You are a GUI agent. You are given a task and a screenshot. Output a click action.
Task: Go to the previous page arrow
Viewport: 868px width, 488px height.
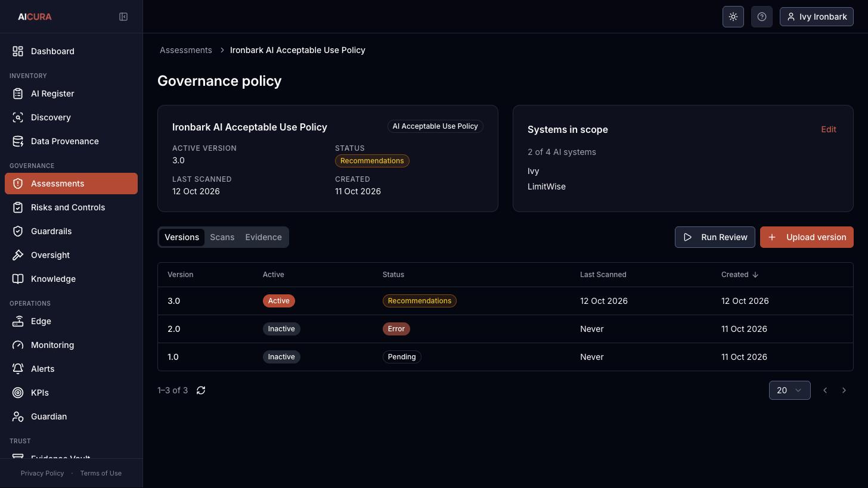pos(825,390)
